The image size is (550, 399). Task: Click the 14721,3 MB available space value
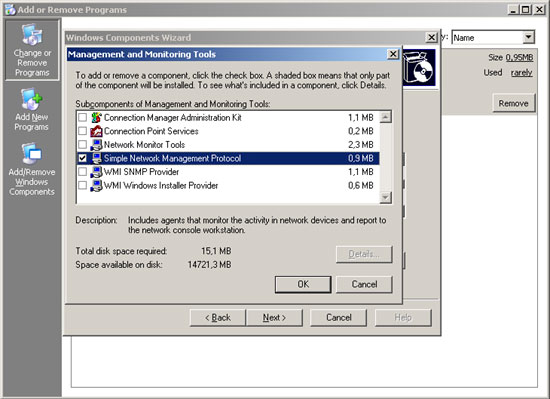pos(209,264)
